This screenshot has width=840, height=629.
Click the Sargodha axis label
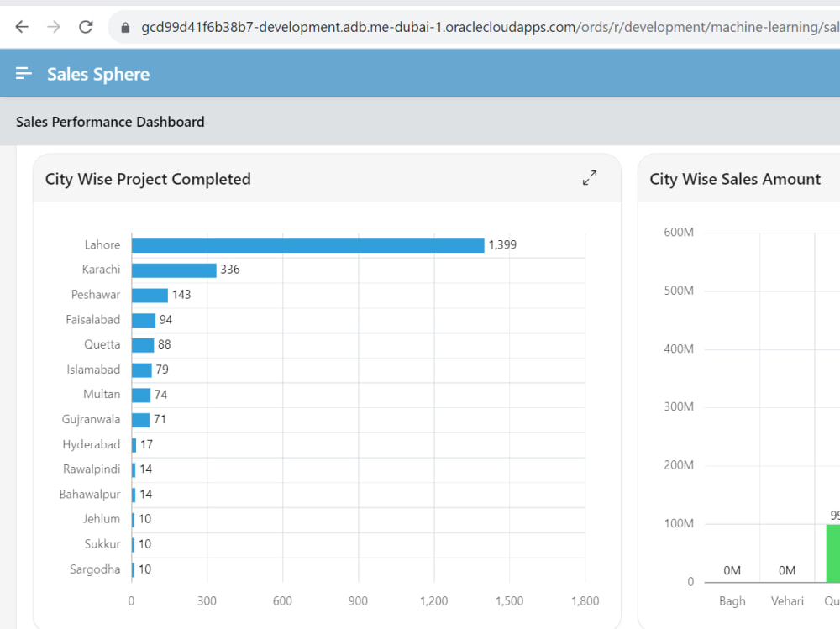[96, 569]
